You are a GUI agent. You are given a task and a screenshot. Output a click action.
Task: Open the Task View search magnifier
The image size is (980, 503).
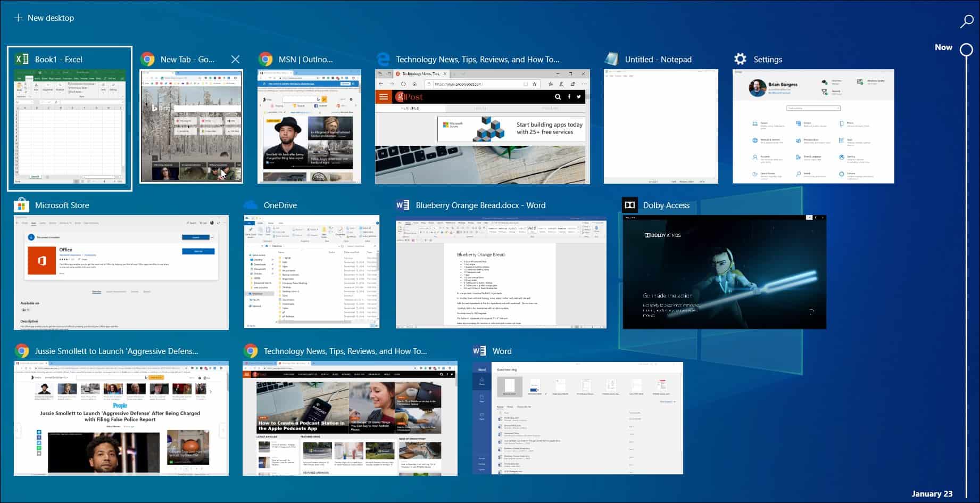point(967,21)
